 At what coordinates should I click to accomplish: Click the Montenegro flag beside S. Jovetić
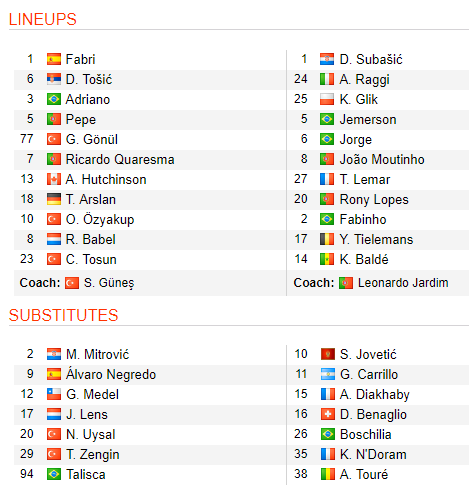click(328, 354)
